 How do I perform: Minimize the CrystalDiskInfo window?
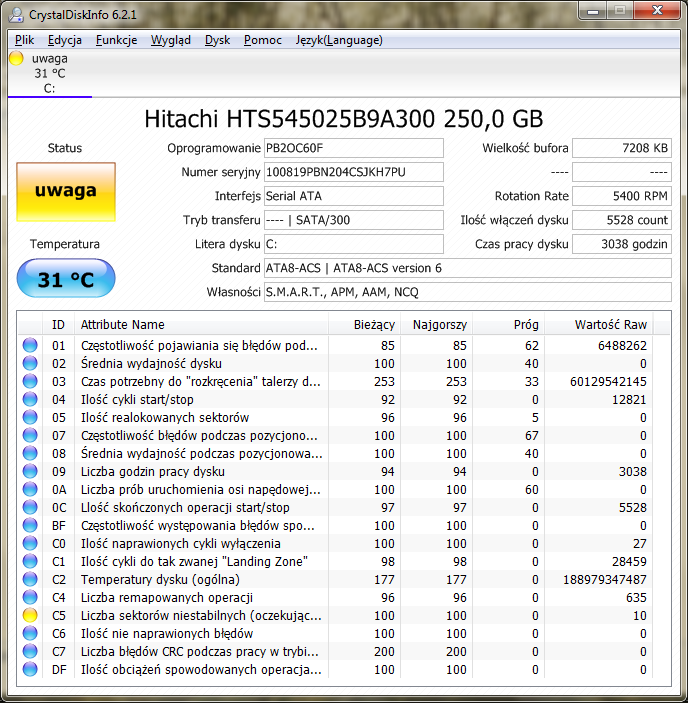coord(593,11)
